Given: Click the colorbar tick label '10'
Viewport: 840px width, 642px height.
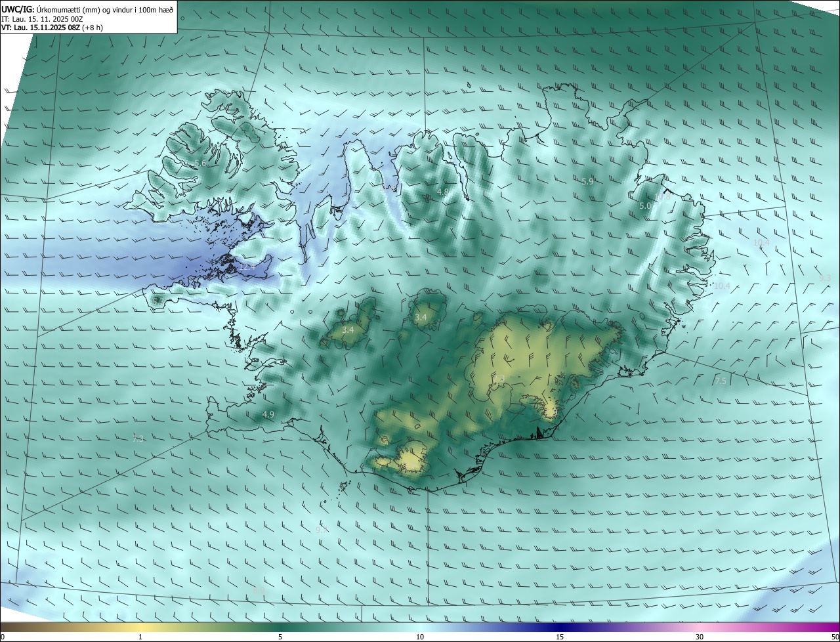Looking at the screenshot, I should (420, 637).
